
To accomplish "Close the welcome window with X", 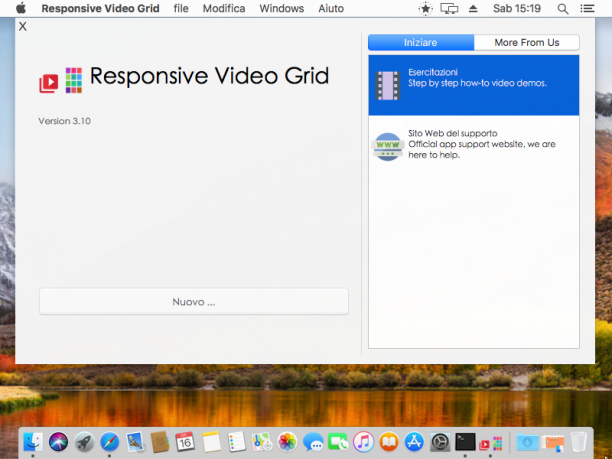I will coord(23,27).
